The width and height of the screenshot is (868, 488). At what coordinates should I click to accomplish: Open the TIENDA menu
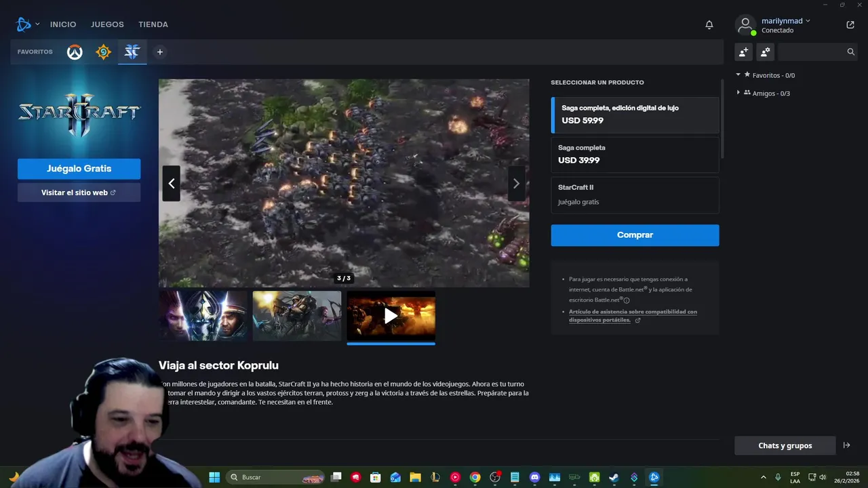(x=153, y=24)
